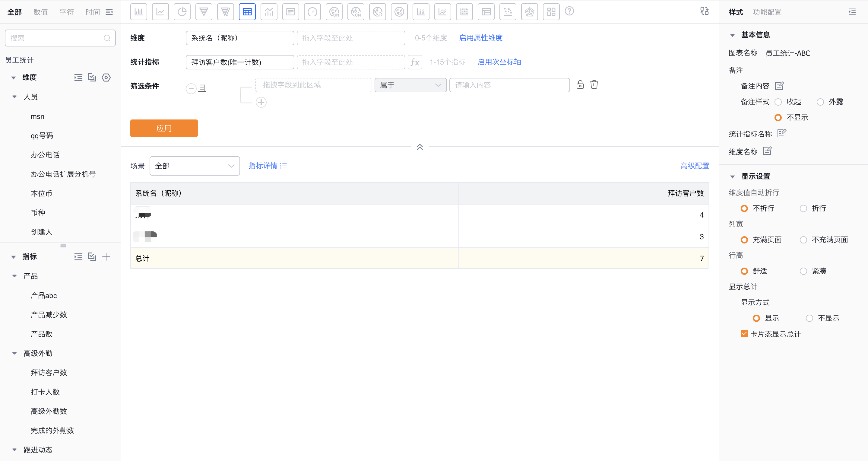Open the help question mark icon

tap(569, 11)
